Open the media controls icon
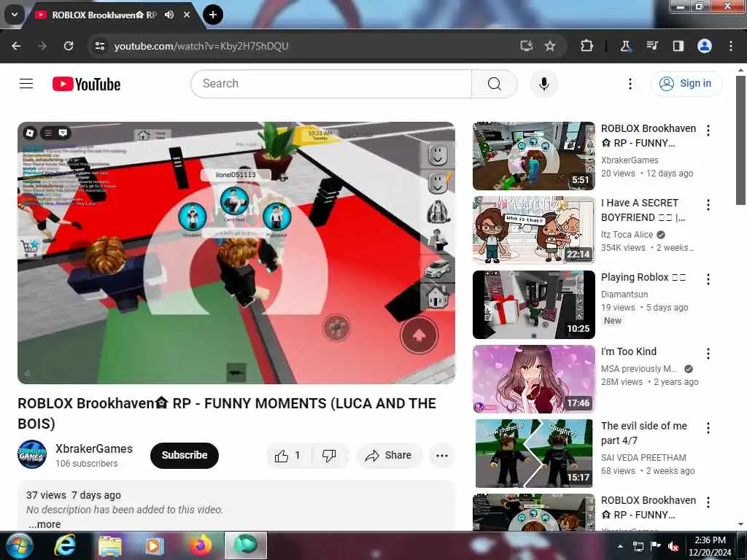 [x=651, y=46]
